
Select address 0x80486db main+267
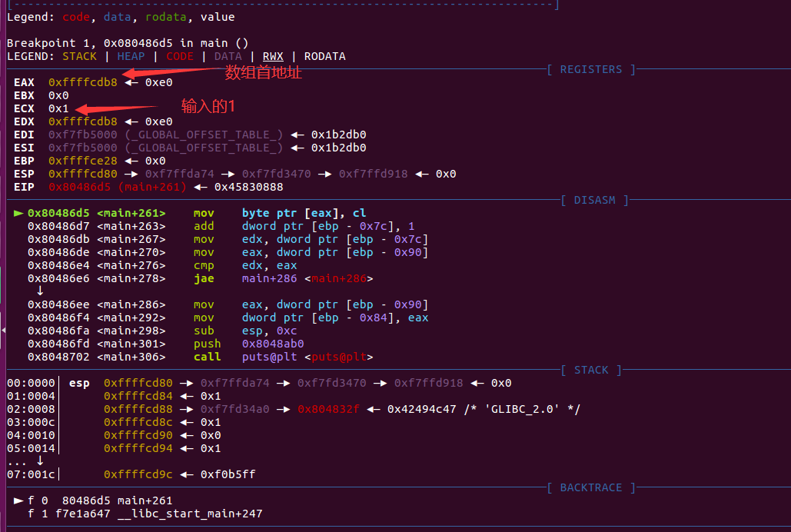96,240
